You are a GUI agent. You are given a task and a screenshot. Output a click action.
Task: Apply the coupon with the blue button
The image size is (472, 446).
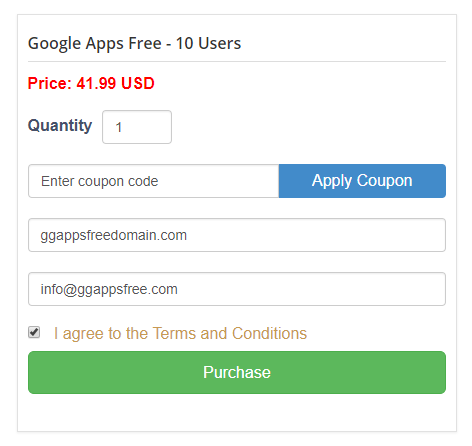362,181
